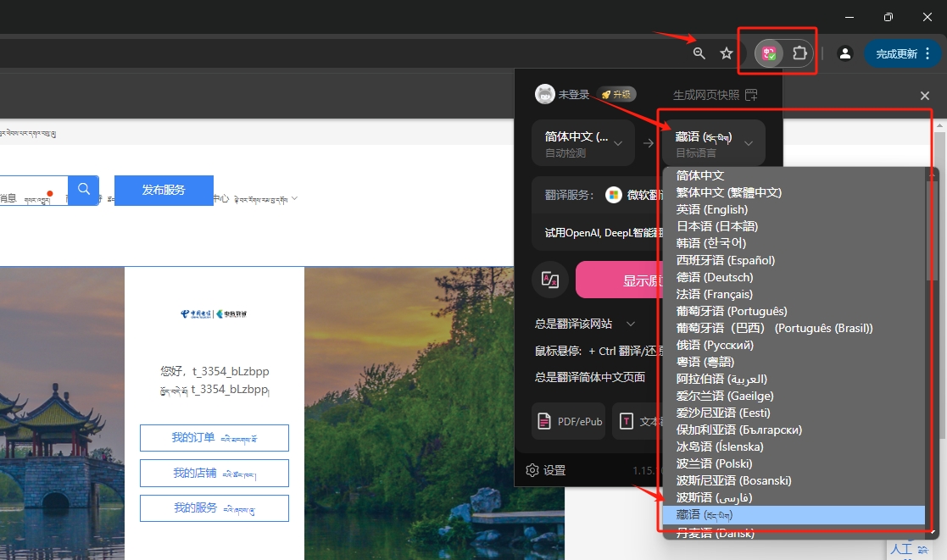Open the target language 藏语 dropdown
The height and width of the screenshot is (560, 947).
[x=714, y=143]
